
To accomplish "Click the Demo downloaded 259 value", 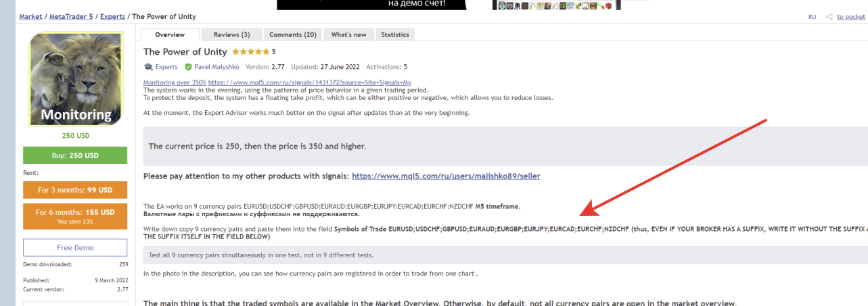I will coord(123,264).
